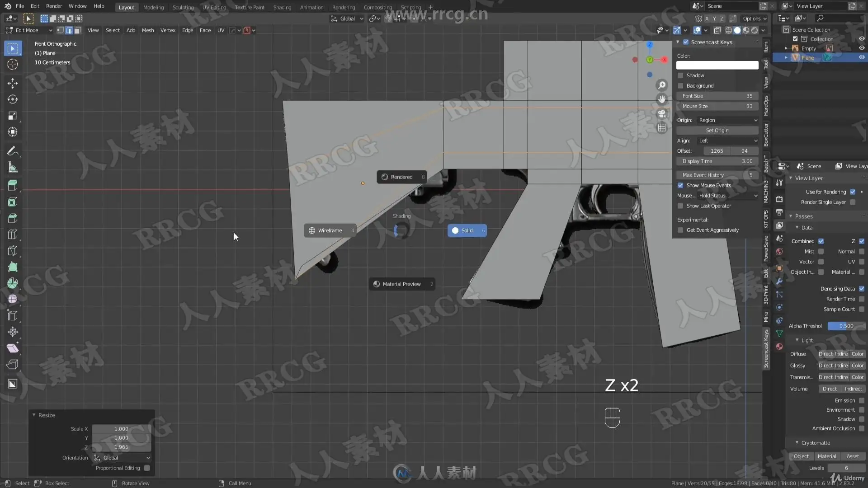
Task: Choose Wireframe in the shading pie menu
Action: (x=330, y=230)
